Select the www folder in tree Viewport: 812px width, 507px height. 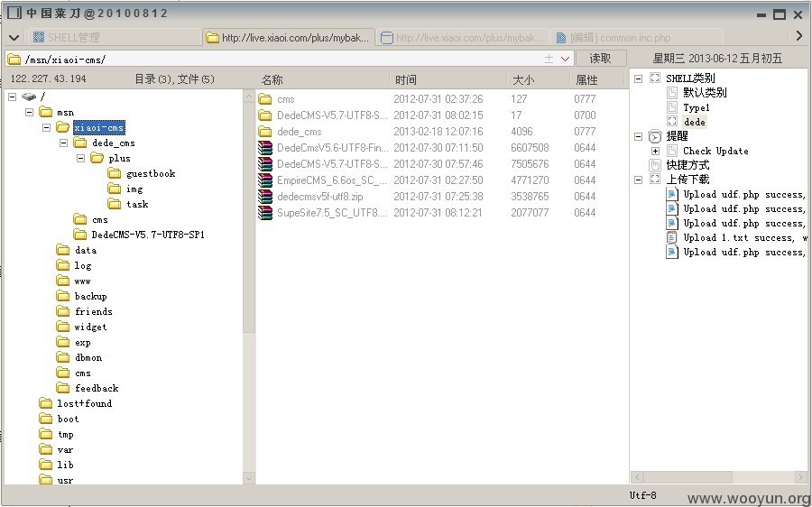(82, 281)
